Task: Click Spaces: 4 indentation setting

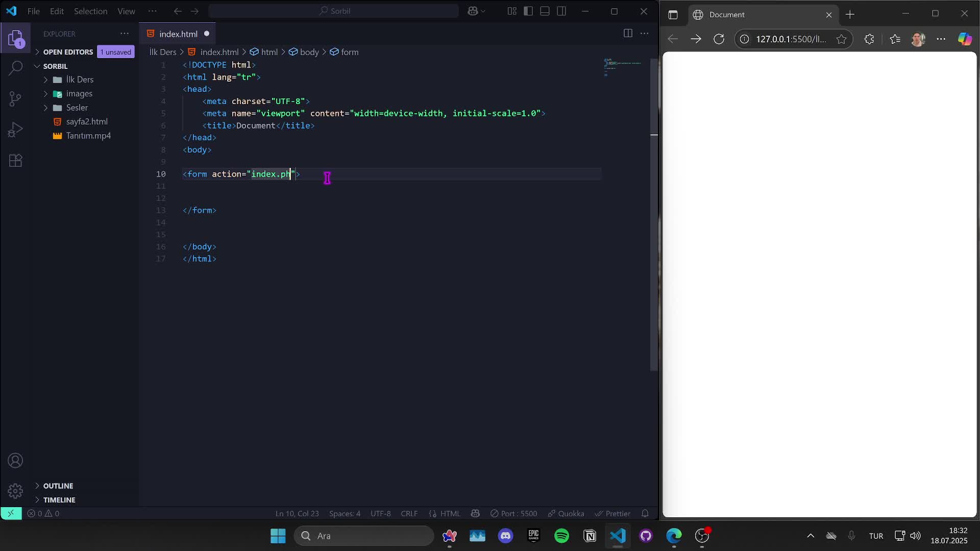Action: pos(345,513)
